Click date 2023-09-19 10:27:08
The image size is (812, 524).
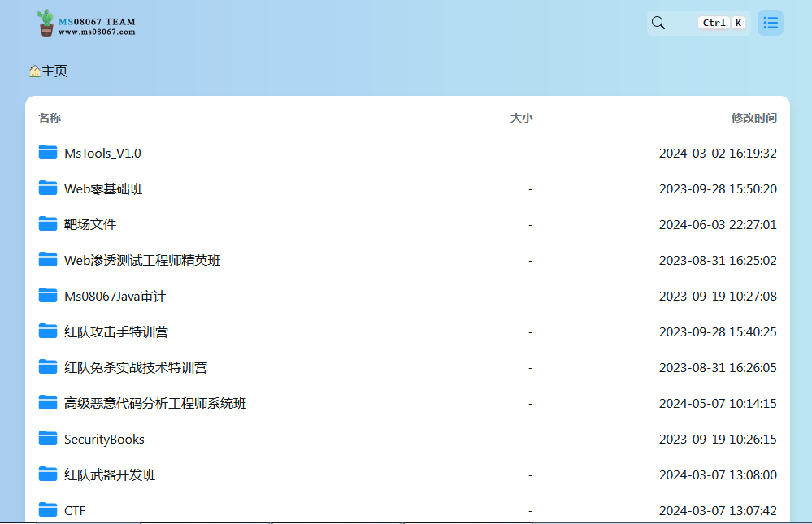[718, 297]
